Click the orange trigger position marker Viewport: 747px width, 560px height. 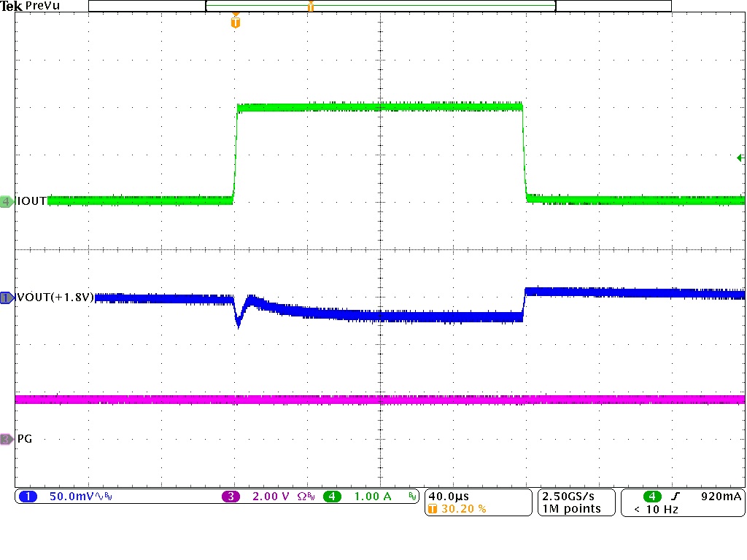click(x=234, y=22)
